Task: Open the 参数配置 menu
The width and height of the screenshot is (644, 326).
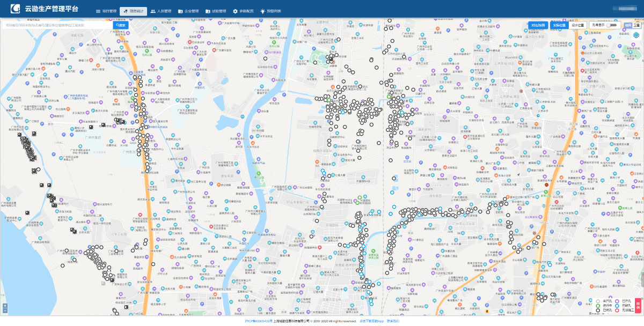Action: (243, 11)
